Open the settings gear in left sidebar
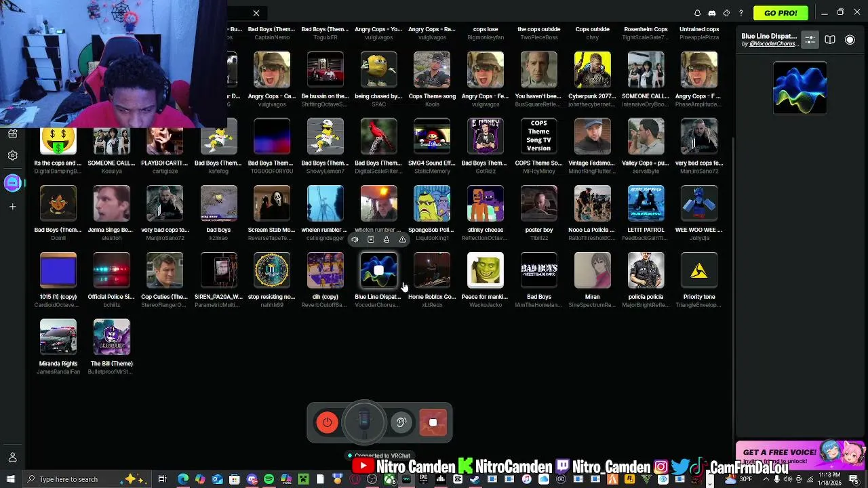Screen dimensions: 868x488 click(x=12, y=156)
